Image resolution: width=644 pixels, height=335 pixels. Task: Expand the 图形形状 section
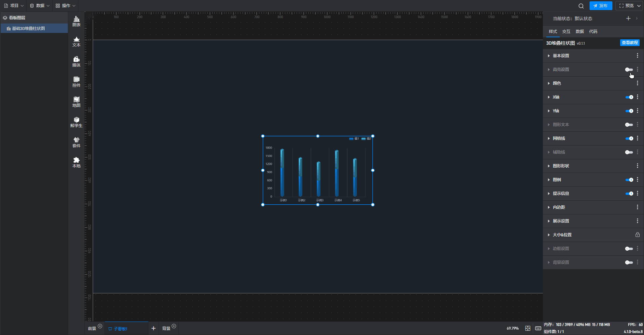click(549, 166)
